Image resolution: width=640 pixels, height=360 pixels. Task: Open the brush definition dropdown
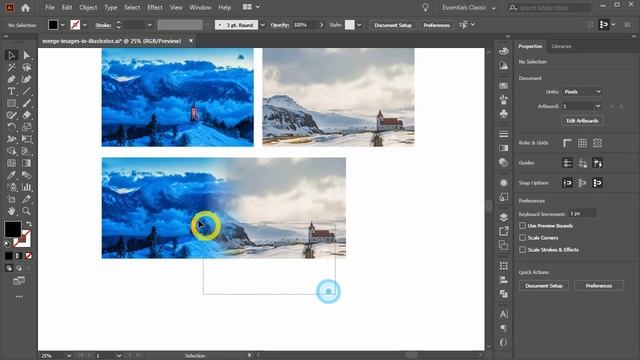point(263,25)
